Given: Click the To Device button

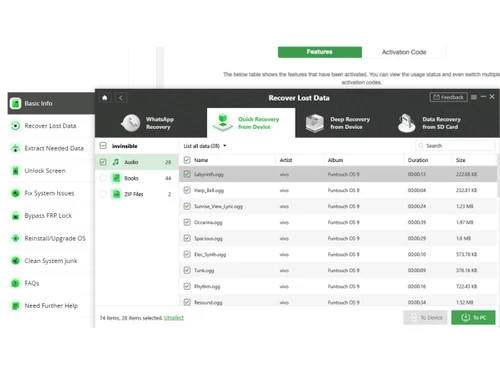Looking at the screenshot, I should click(x=425, y=317).
